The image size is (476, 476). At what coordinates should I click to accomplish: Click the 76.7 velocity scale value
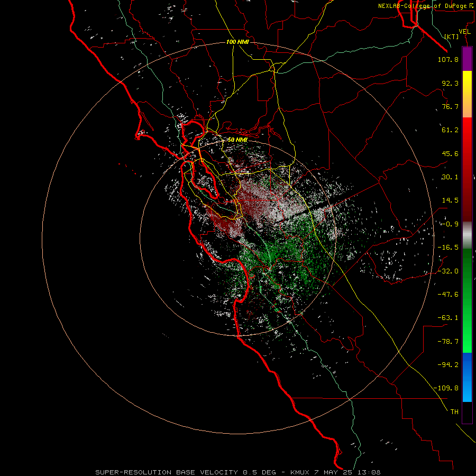tap(450, 106)
